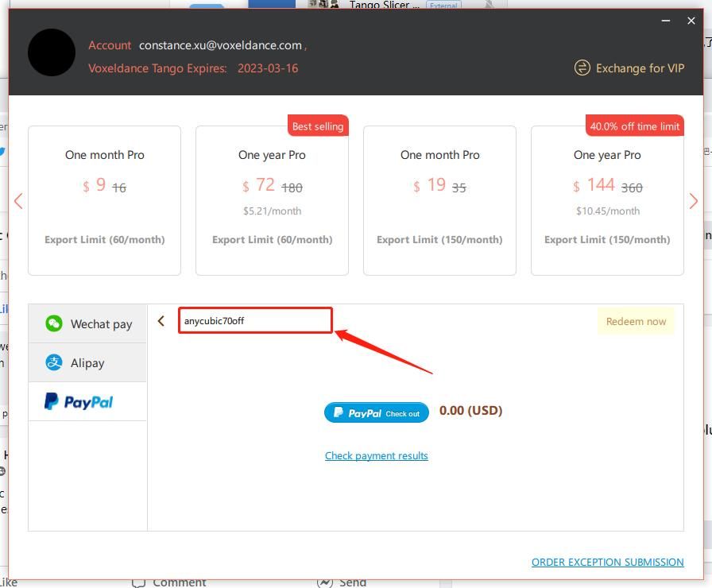Viewport: 712px width, 588px height.
Task: Click the $5.21/month price text
Action: click(272, 211)
